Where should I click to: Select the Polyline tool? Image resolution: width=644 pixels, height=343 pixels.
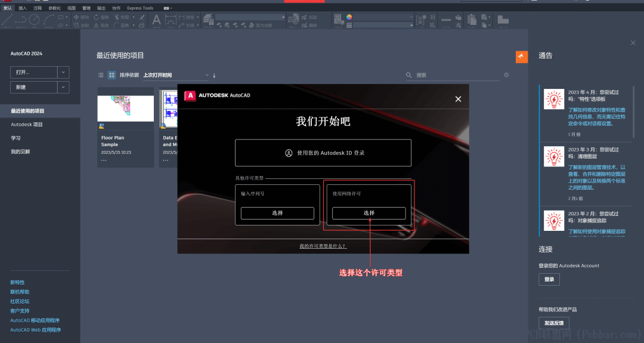point(21,19)
